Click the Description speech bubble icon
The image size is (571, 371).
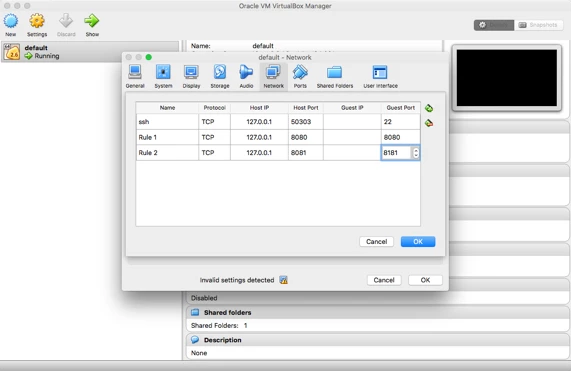point(195,340)
